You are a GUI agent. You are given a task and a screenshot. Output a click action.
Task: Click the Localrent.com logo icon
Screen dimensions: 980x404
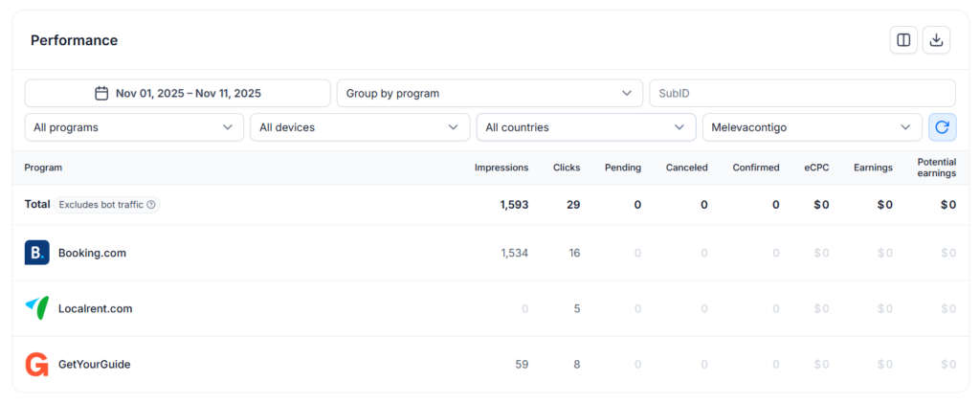click(36, 308)
